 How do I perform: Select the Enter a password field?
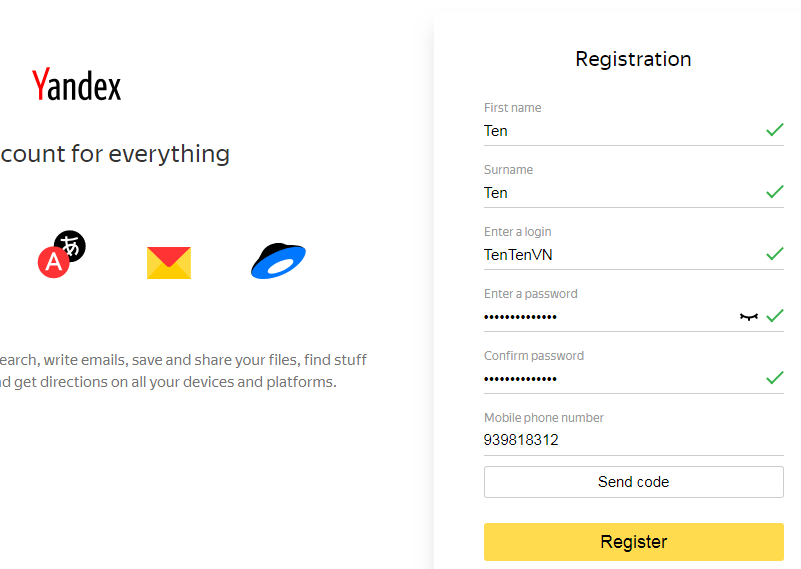(610, 317)
